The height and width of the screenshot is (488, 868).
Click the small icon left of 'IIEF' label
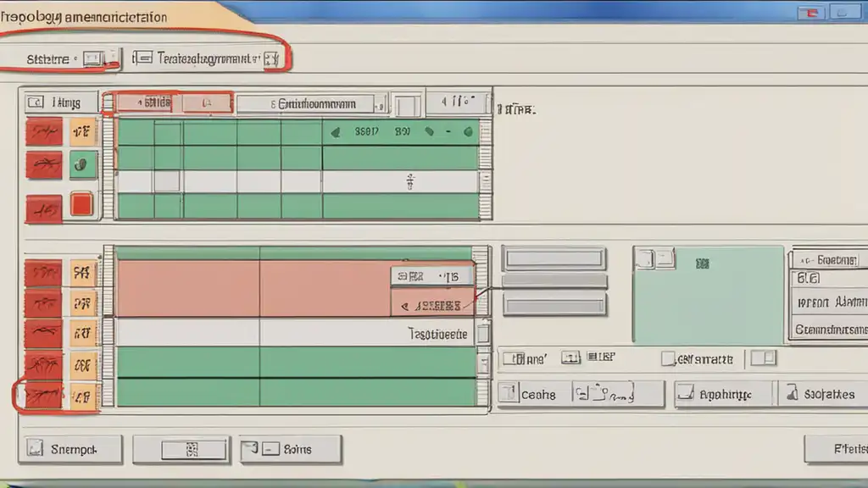(x=570, y=358)
